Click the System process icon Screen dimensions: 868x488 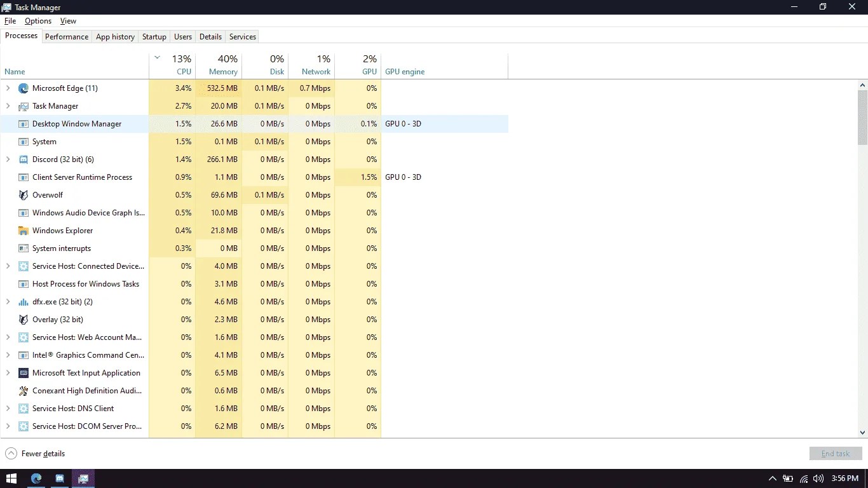click(24, 142)
